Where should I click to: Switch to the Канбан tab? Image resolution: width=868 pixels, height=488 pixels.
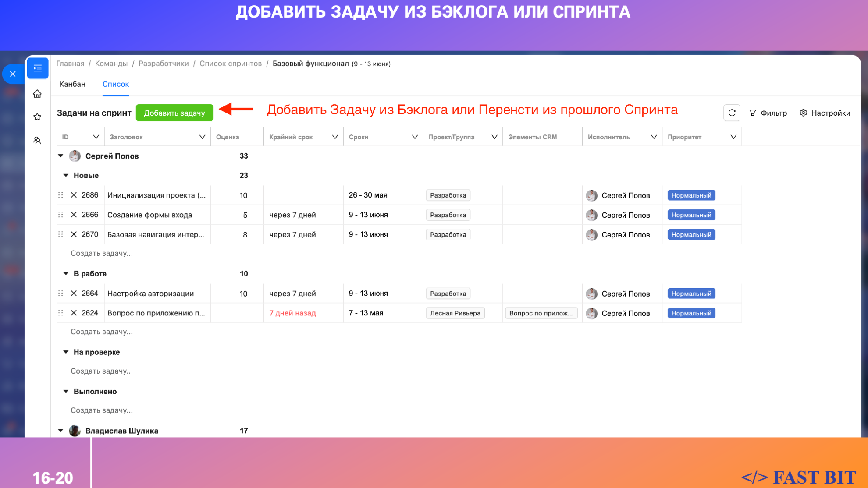pyautogui.click(x=72, y=84)
